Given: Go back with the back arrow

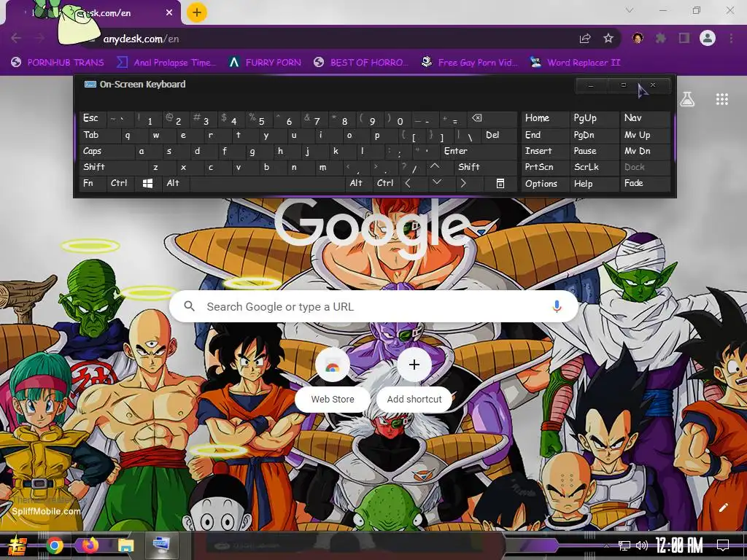Looking at the screenshot, I should [16, 39].
